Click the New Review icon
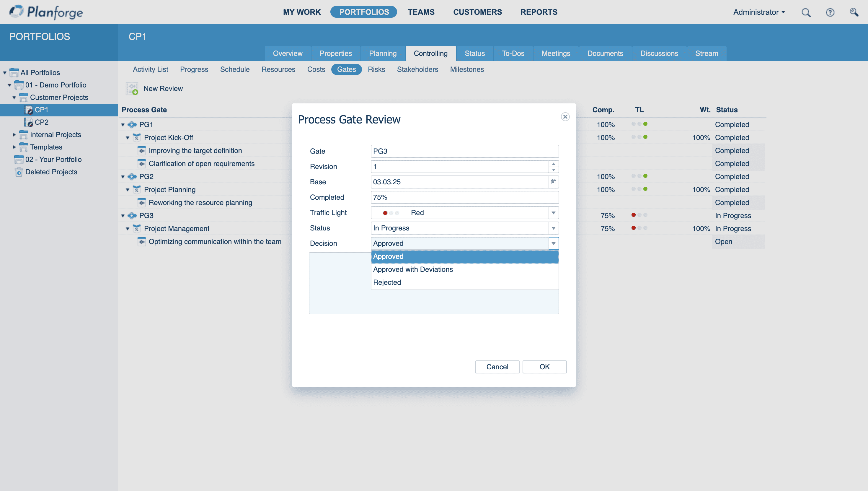This screenshot has width=868, height=491. tap(132, 89)
